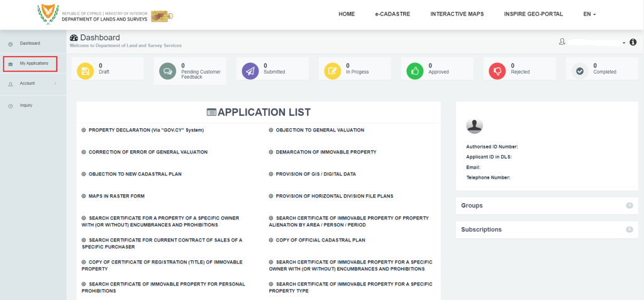Expand the Objection to General Valuation plus icon
The image size is (644, 300).
(x=271, y=130)
